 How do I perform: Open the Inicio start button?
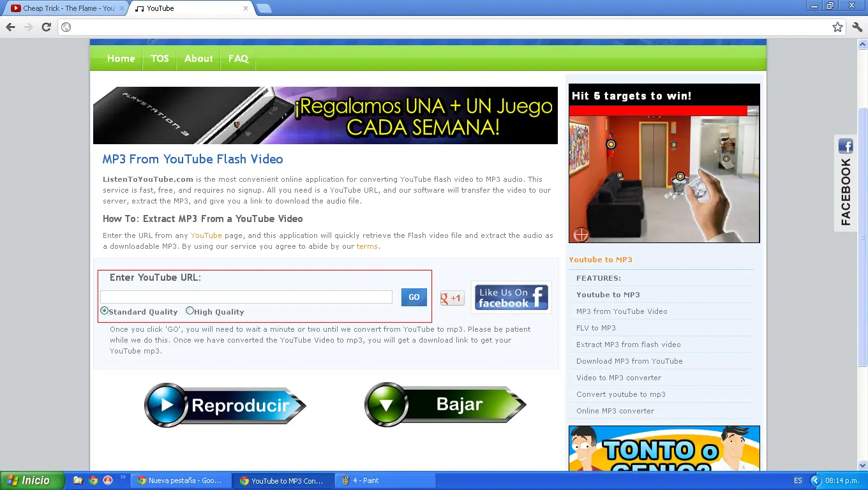(32, 480)
